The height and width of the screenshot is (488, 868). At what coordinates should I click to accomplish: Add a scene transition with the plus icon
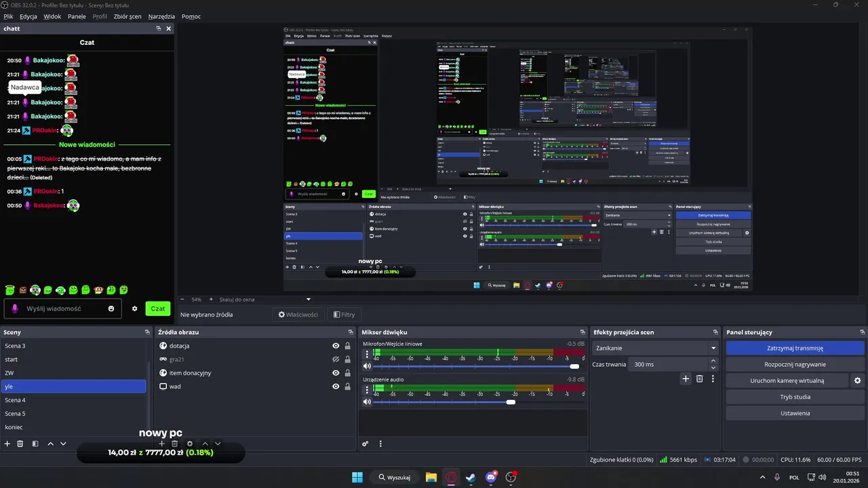[x=686, y=379]
